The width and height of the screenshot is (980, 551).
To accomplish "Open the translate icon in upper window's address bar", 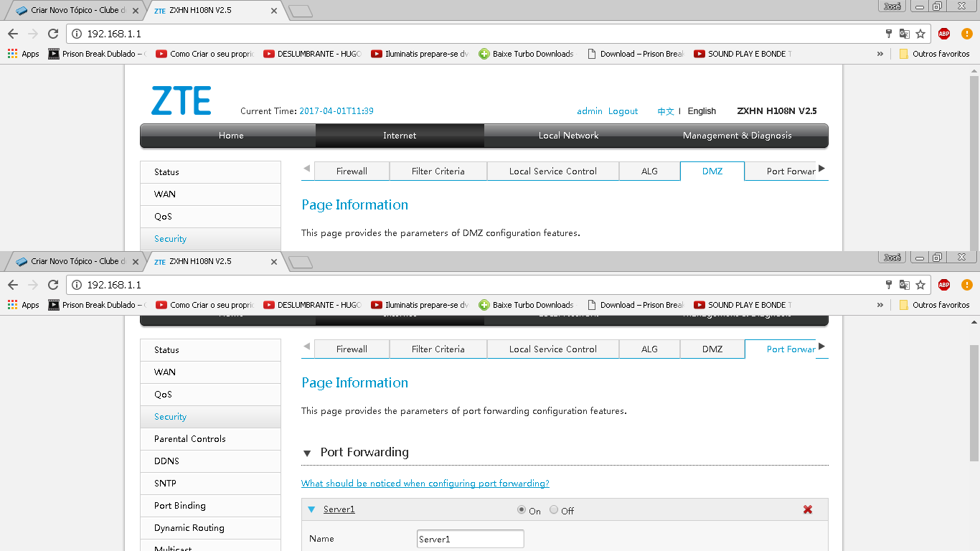I will [x=905, y=34].
